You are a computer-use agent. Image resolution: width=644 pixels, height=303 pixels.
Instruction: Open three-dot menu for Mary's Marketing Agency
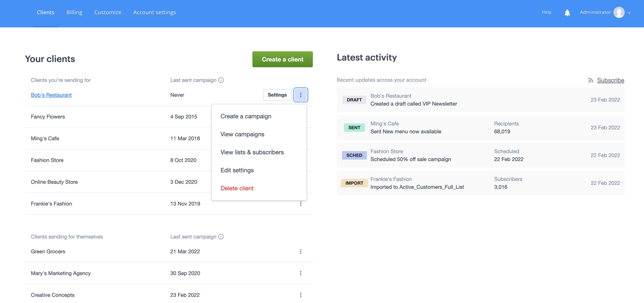301,273
